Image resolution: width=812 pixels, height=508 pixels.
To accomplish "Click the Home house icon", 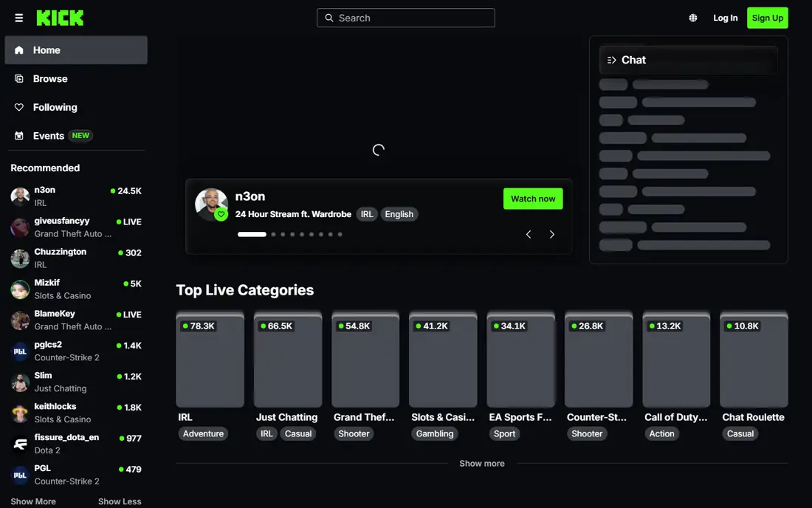I will click(19, 50).
